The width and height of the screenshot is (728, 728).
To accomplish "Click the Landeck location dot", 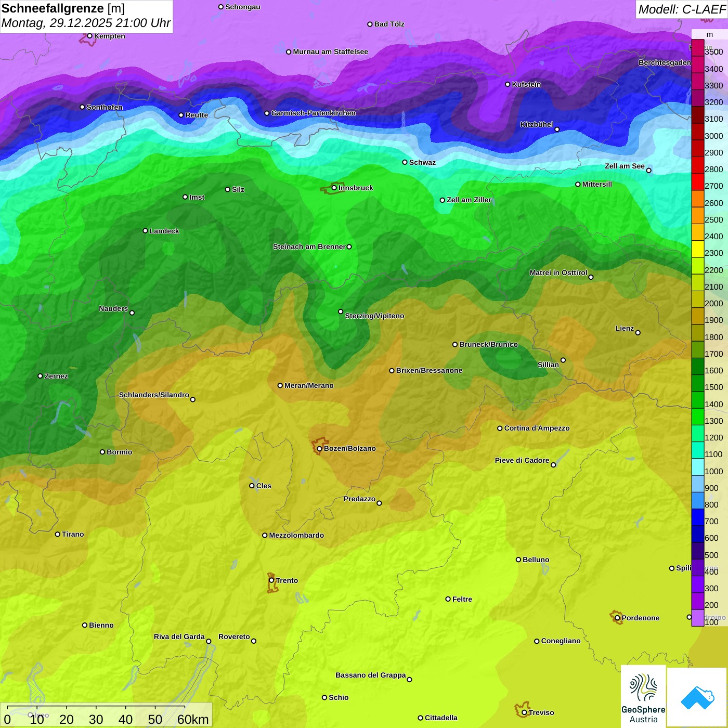I will pyautogui.click(x=145, y=231).
